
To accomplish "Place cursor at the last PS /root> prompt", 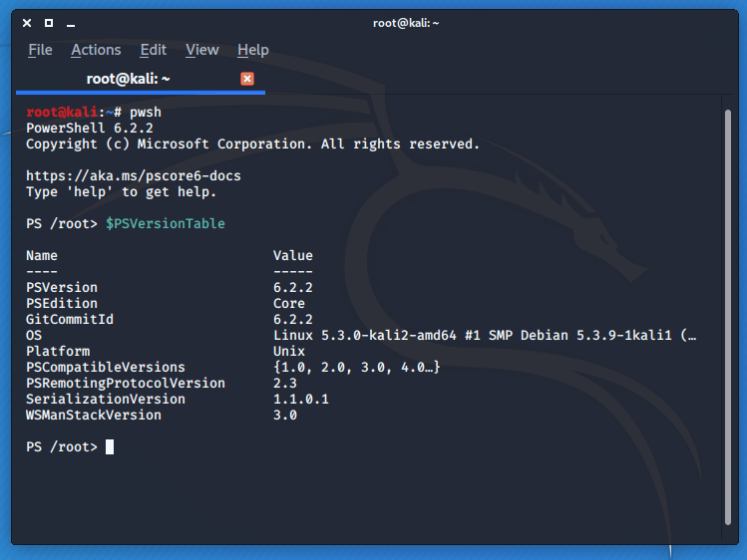I will 110,447.
